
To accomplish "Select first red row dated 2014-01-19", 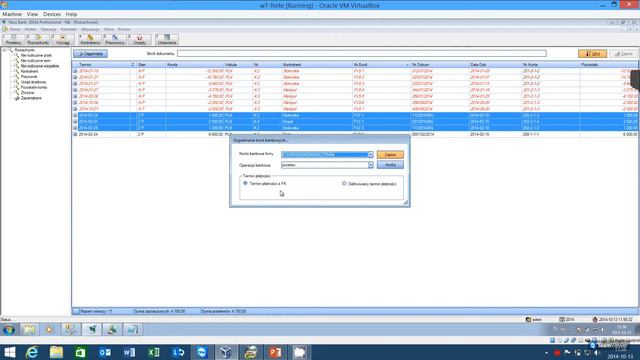I will [x=355, y=71].
